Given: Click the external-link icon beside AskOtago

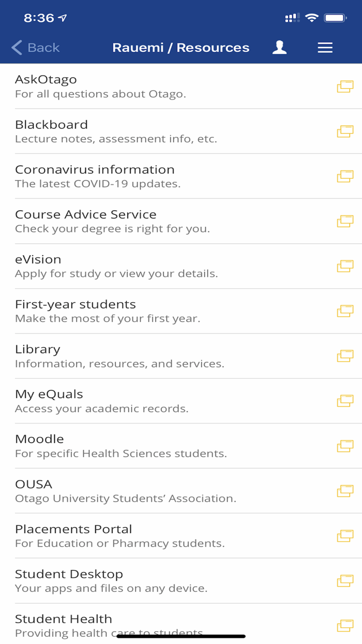Looking at the screenshot, I should click(x=344, y=86).
